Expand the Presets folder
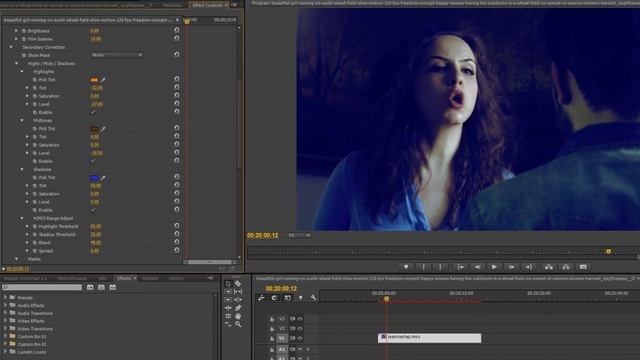This screenshot has width=640, height=360. point(5,298)
